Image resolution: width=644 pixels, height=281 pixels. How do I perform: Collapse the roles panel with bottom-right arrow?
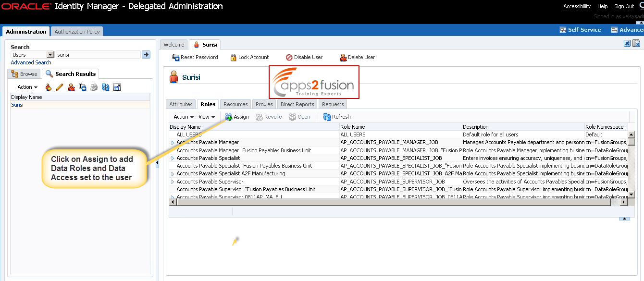pyautogui.click(x=624, y=219)
